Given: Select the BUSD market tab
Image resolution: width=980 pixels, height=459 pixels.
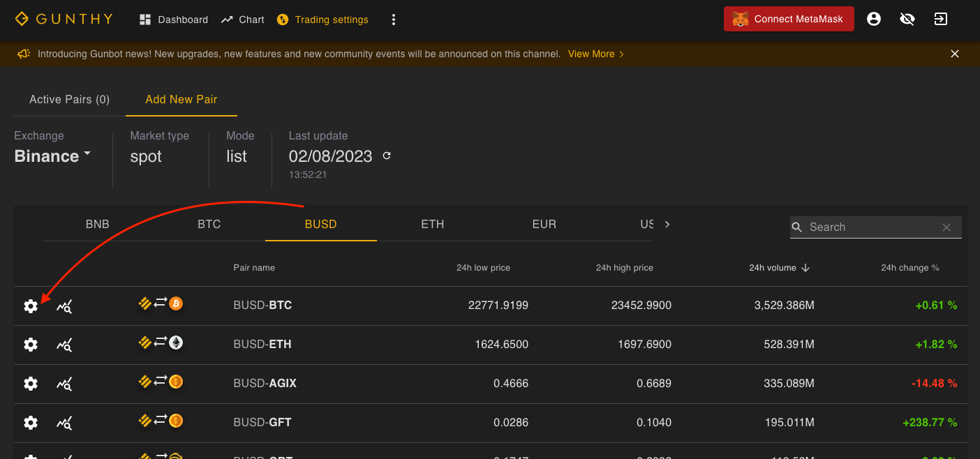Looking at the screenshot, I should [x=321, y=224].
